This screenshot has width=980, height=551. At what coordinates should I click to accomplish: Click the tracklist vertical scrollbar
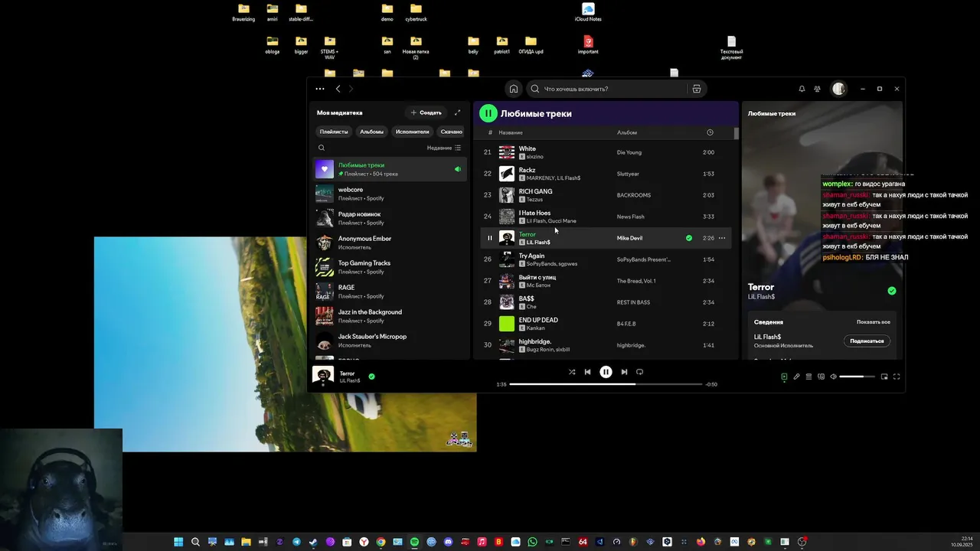tap(736, 133)
